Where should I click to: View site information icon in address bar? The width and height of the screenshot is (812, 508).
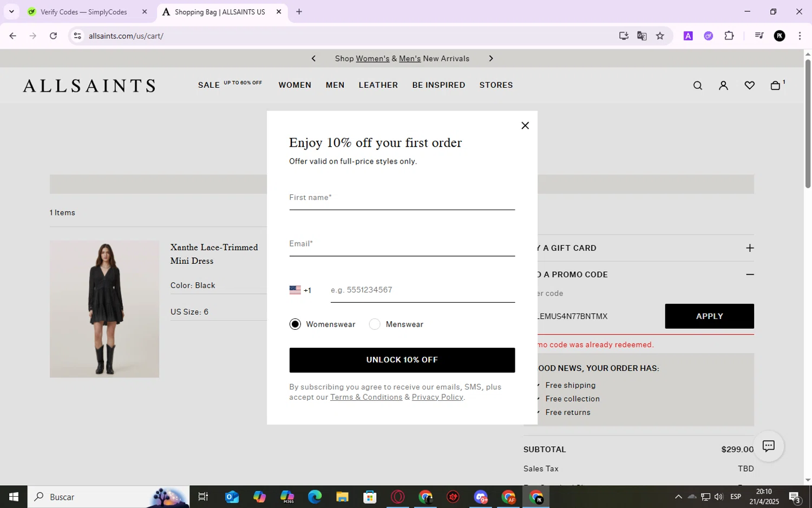tap(77, 36)
